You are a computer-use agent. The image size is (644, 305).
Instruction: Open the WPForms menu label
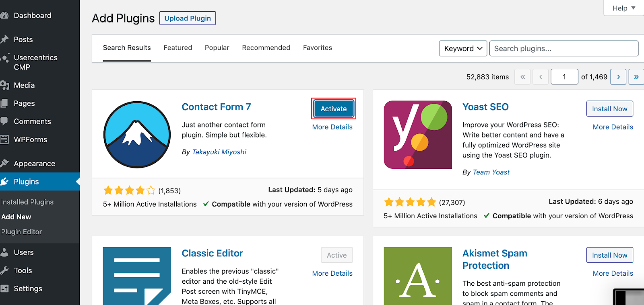[31, 139]
